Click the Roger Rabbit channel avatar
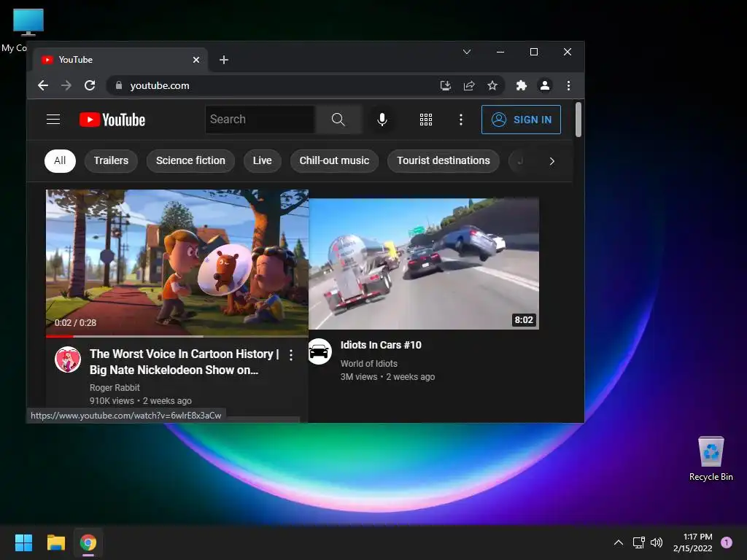The width and height of the screenshot is (747, 560). coord(68,359)
